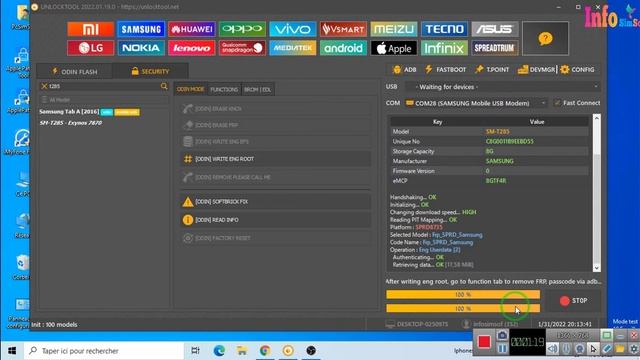Expand the All Model filter list
640x360 pixels.
[104, 100]
